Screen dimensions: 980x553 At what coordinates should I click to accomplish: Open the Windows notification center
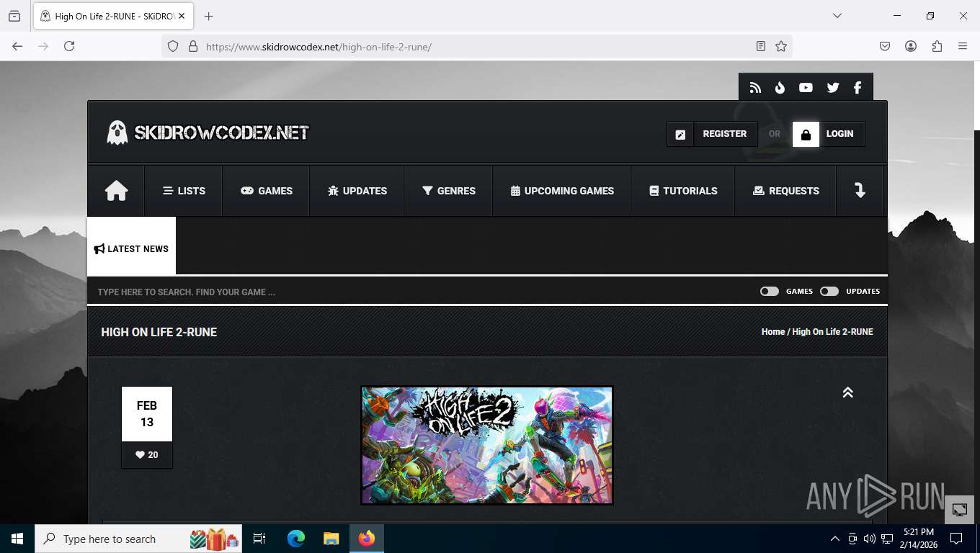coord(956,539)
